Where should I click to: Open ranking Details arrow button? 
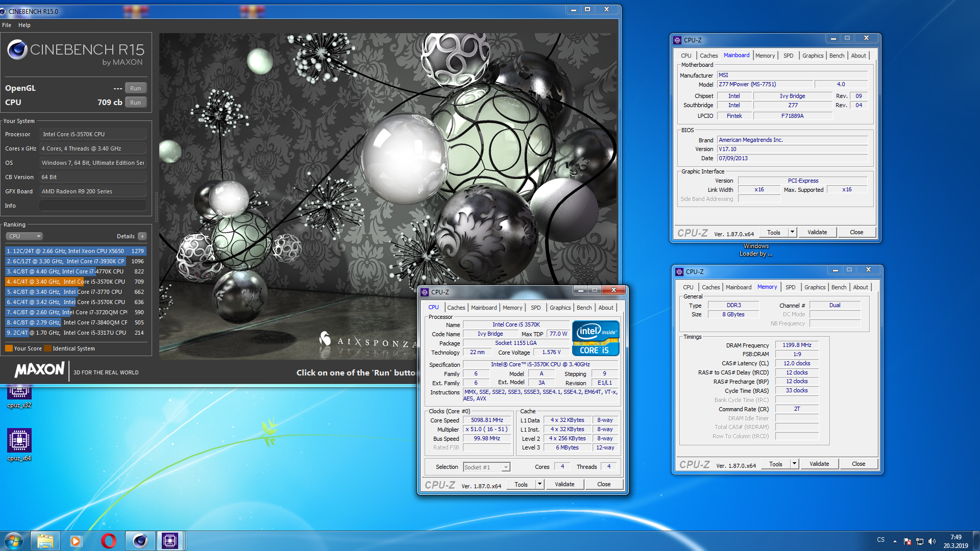(x=142, y=236)
